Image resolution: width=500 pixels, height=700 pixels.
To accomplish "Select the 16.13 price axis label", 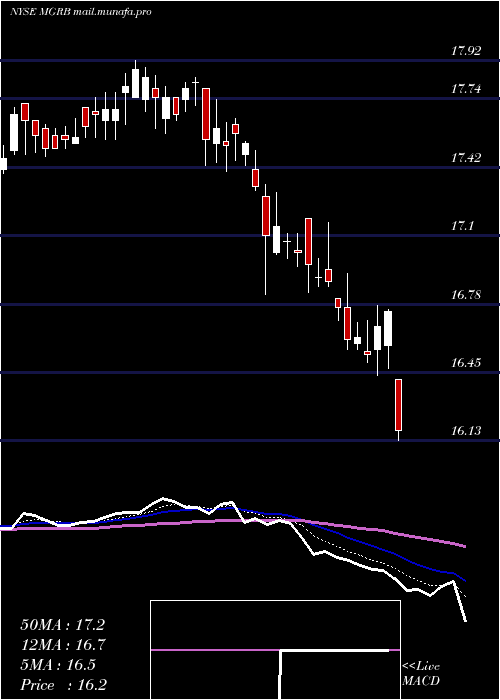I will point(466,431).
